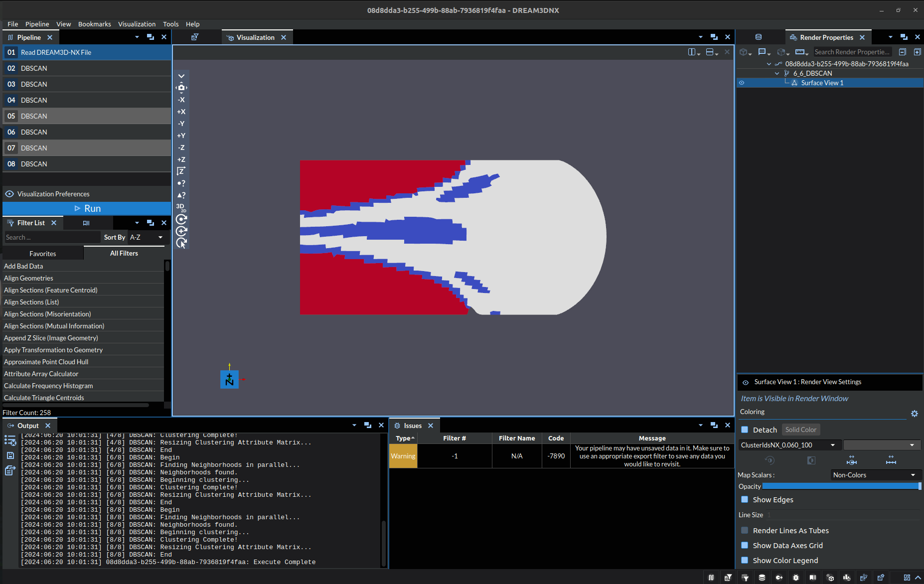
Task: Set camera view to -X direction
Action: point(181,100)
